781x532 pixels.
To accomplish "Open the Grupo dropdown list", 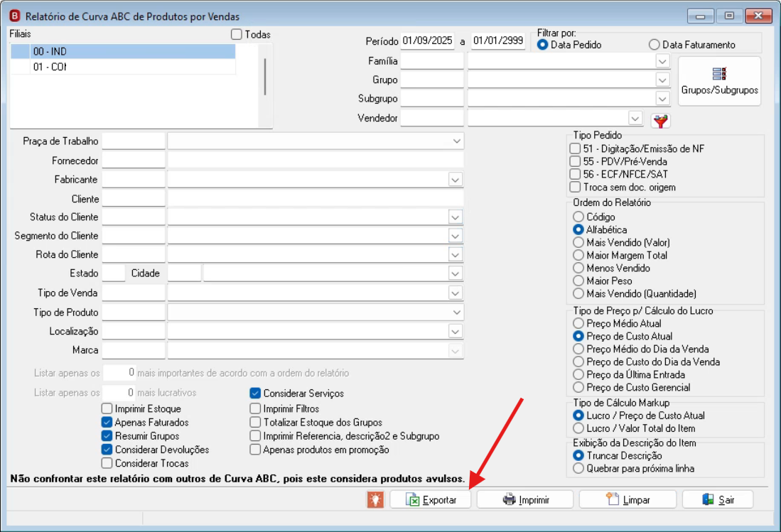I will [x=662, y=80].
